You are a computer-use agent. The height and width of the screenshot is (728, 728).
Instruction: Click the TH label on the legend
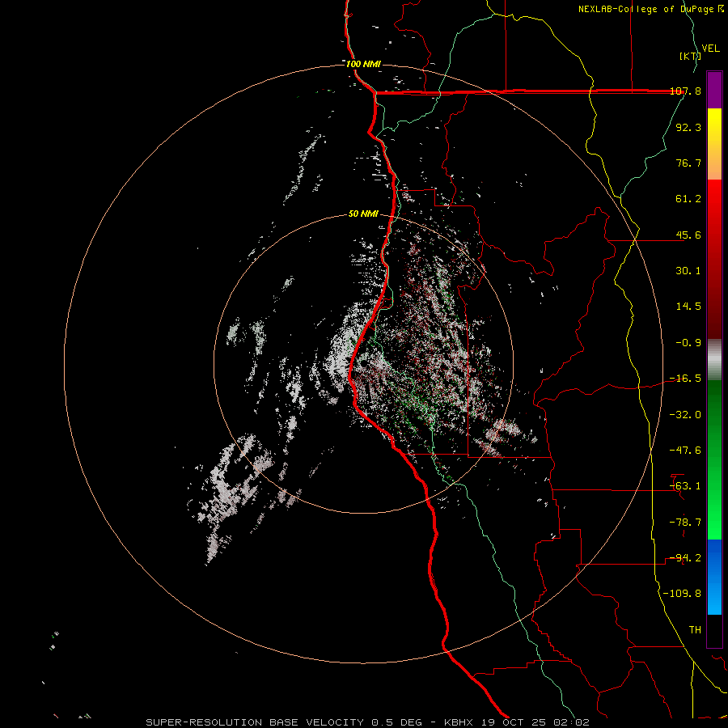(x=695, y=630)
